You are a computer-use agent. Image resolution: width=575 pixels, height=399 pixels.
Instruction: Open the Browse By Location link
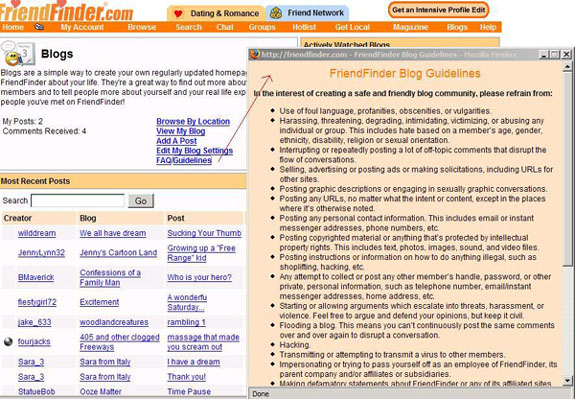[x=193, y=121]
